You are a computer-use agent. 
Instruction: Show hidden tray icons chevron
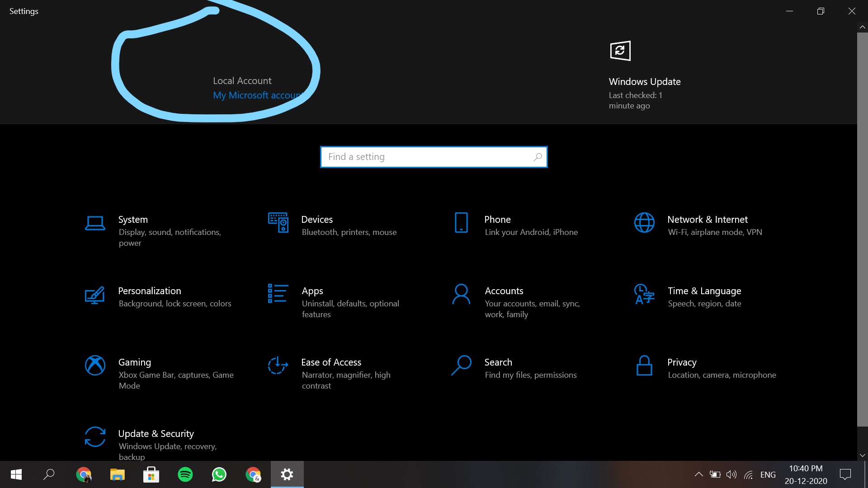pos(698,474)
